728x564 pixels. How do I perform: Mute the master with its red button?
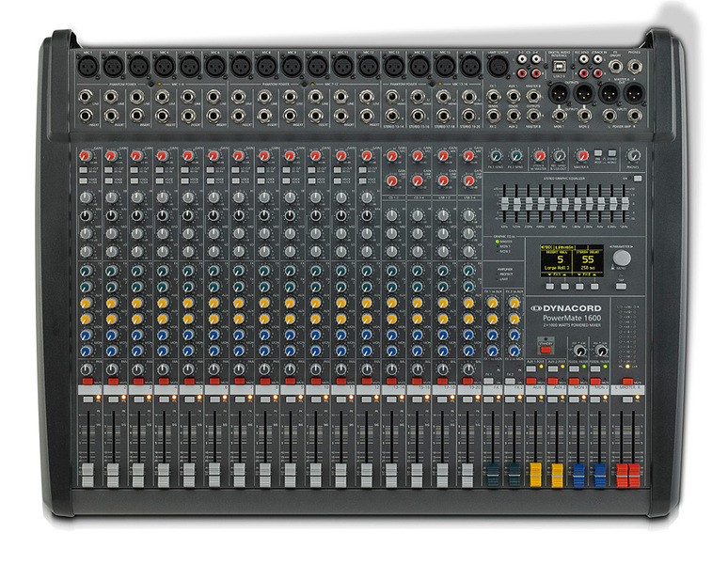(x=627, y=382)
